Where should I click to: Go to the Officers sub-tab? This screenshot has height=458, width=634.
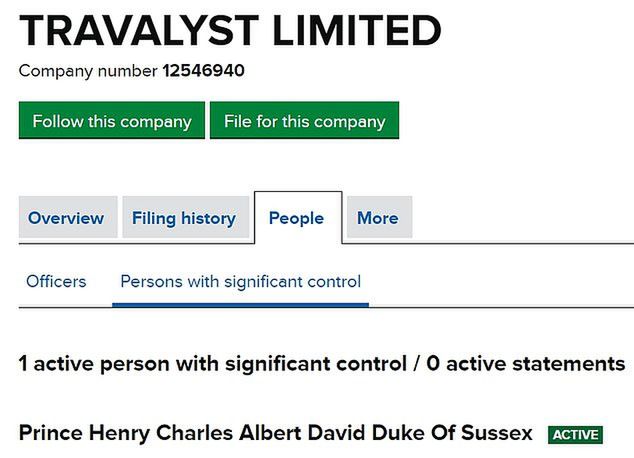(x=56, y=281)
